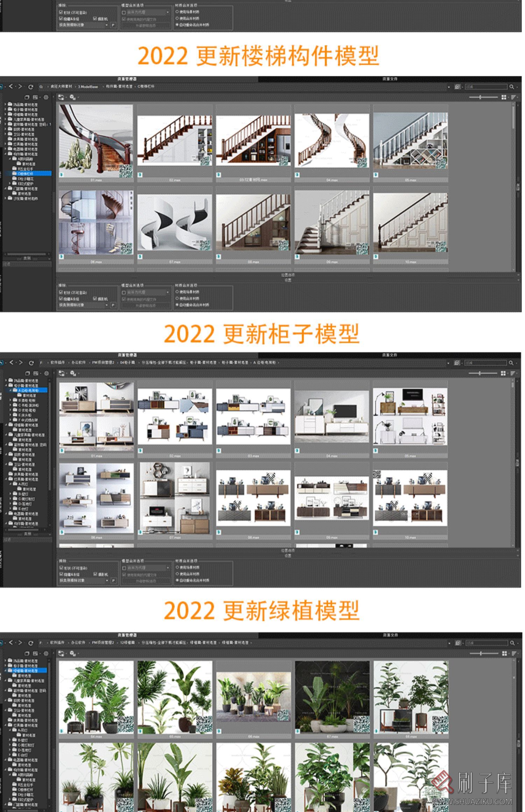Switch to 资源管理器 tab in cabinet panel
This screenshot has width=525, height=812.
point(127,355)
